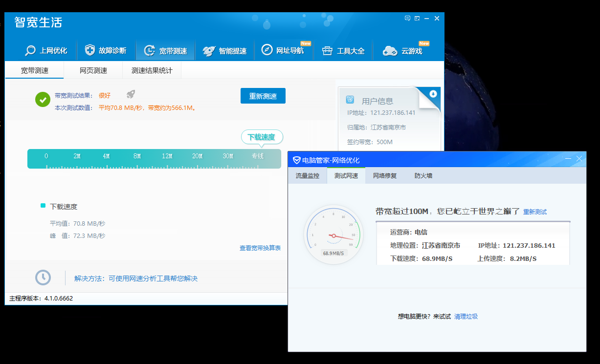
Task: Click the 运营商：电信 line
Action: coord(409,233)
